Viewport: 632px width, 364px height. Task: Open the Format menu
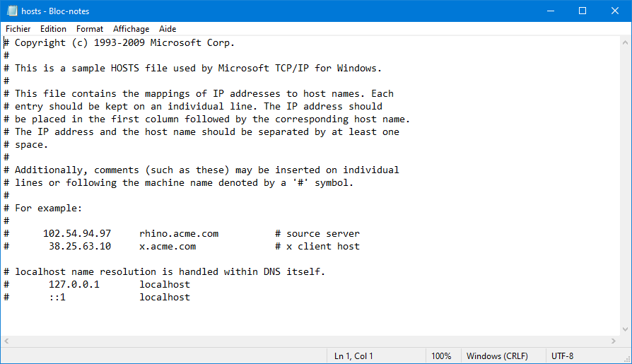click(x=90, y=29)
